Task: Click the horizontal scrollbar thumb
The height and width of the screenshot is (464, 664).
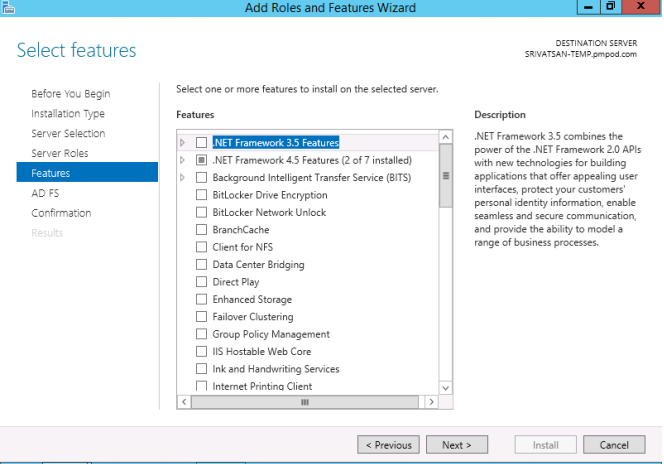Action: pyautogui.click(x=305, y=402)
